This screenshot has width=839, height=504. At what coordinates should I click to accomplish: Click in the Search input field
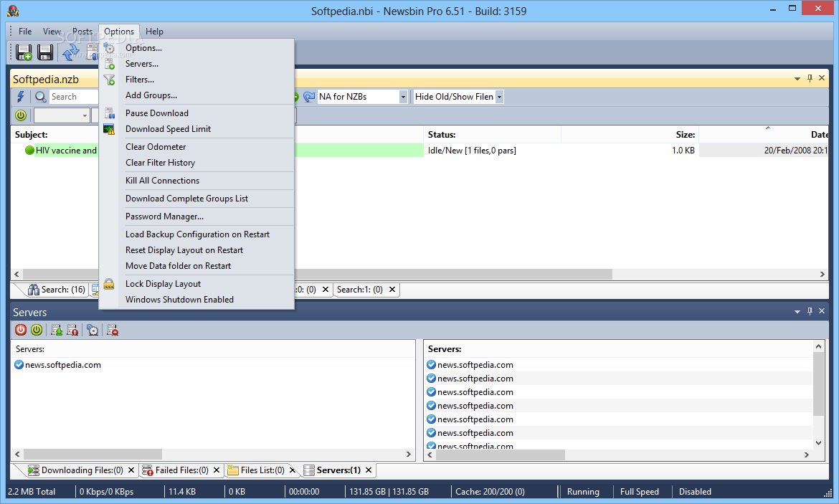pos(73,97)
